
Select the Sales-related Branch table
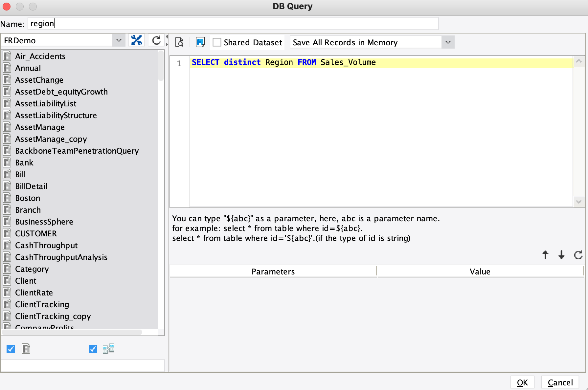coord(28,209)
